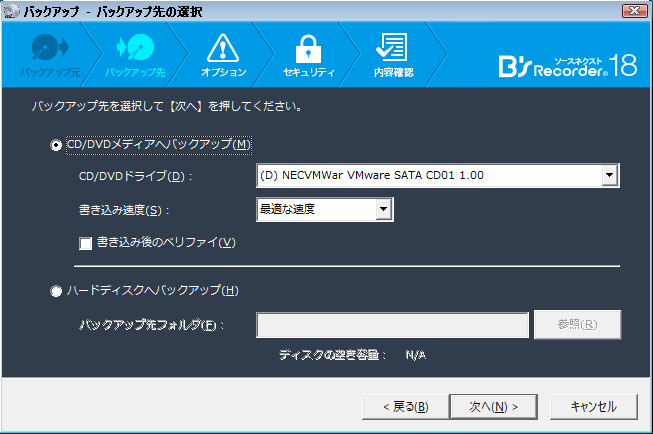Close the backup dialog window
The height and width of the screenshot is (434, 653).
[x=632, y=10]
